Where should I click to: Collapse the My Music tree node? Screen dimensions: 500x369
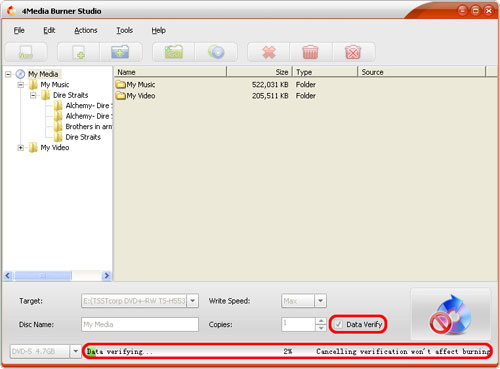(21, 85)
